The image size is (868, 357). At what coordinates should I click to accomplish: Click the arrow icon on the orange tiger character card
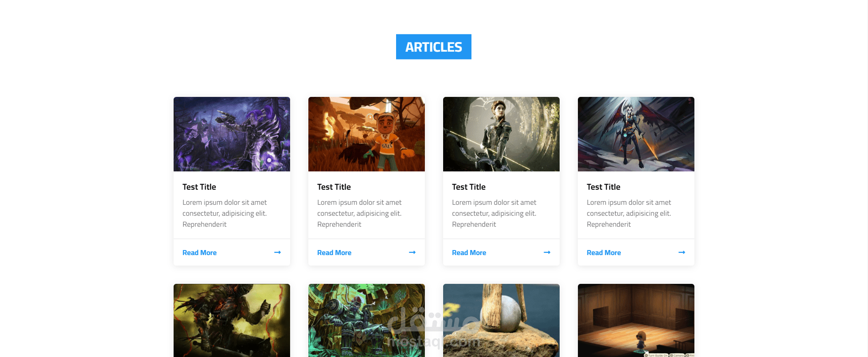(x=412, y=252)
